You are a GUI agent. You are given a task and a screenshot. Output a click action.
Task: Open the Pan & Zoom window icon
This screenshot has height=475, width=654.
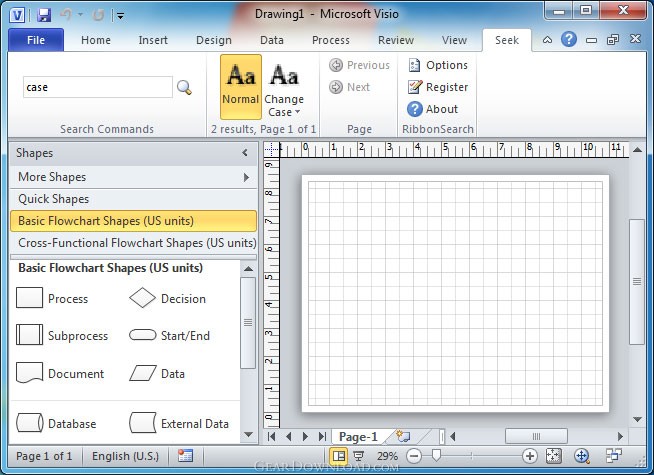click(581, 456)
